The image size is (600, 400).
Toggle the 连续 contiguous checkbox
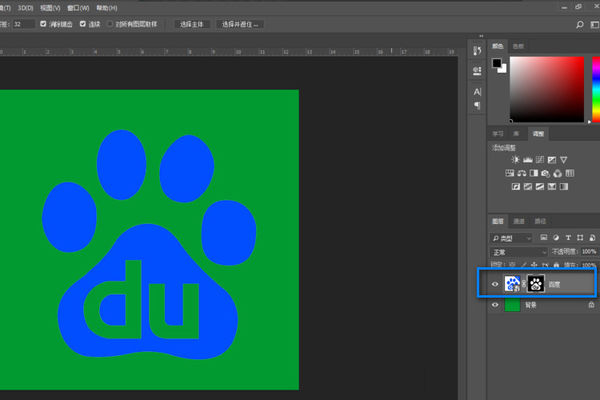(83, 24)
